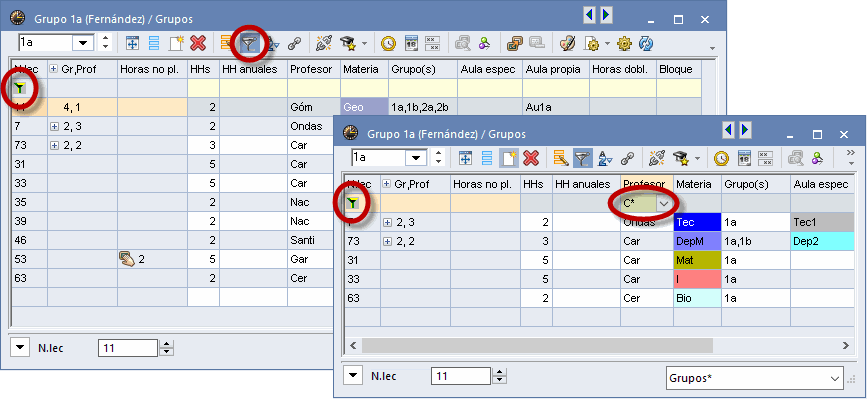
Task: Click the plug connector icon in front window
Action: click(x=657, y=159)
